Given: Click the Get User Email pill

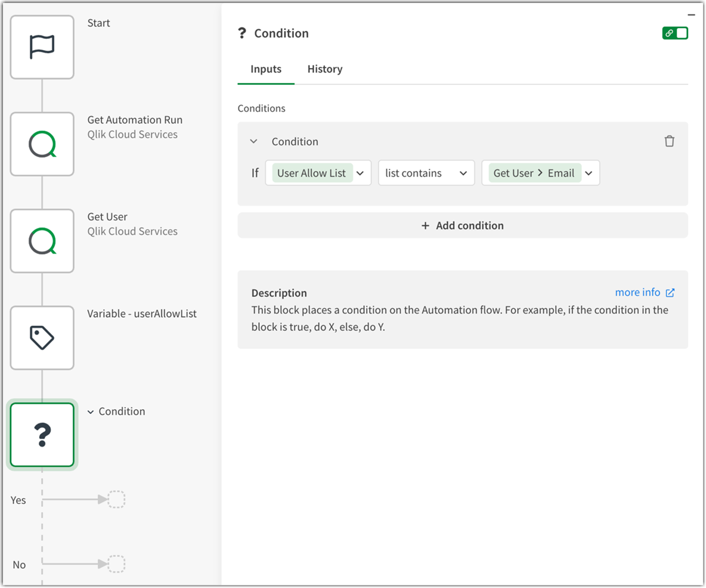Looking at the screenshot, I should 534,173.
